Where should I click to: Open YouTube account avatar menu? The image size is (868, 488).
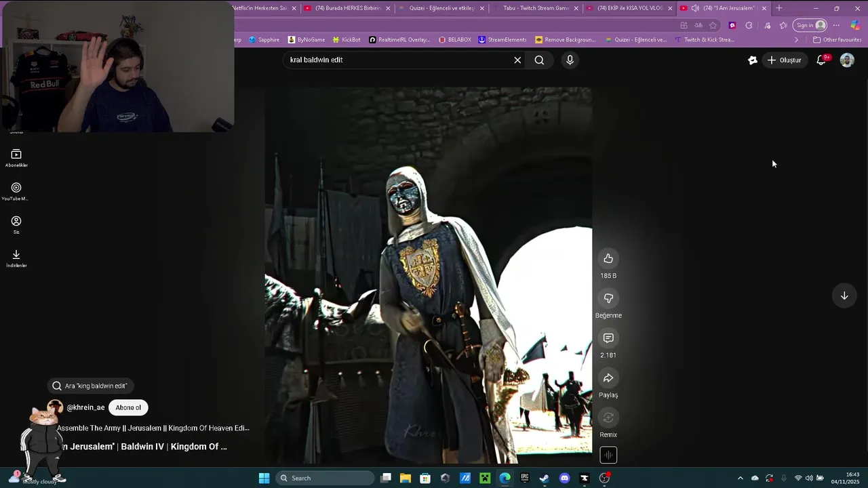pyautogui.click(x=847, y=60)
